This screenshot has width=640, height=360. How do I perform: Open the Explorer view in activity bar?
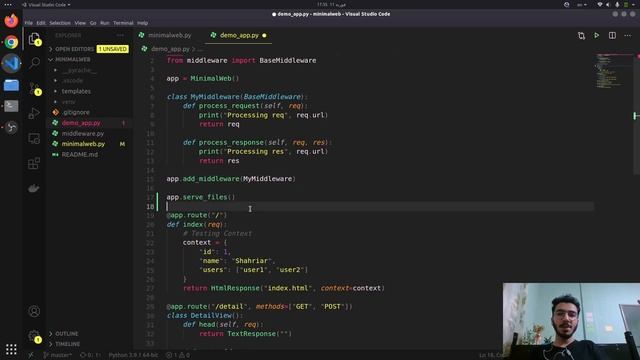pyautogui.click(x=34, y=39)
